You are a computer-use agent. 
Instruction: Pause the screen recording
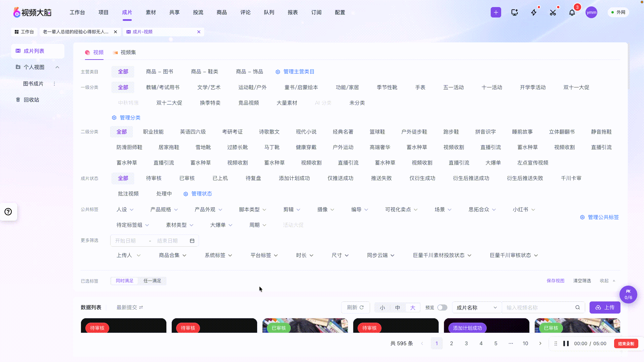[x=566, y=343]
